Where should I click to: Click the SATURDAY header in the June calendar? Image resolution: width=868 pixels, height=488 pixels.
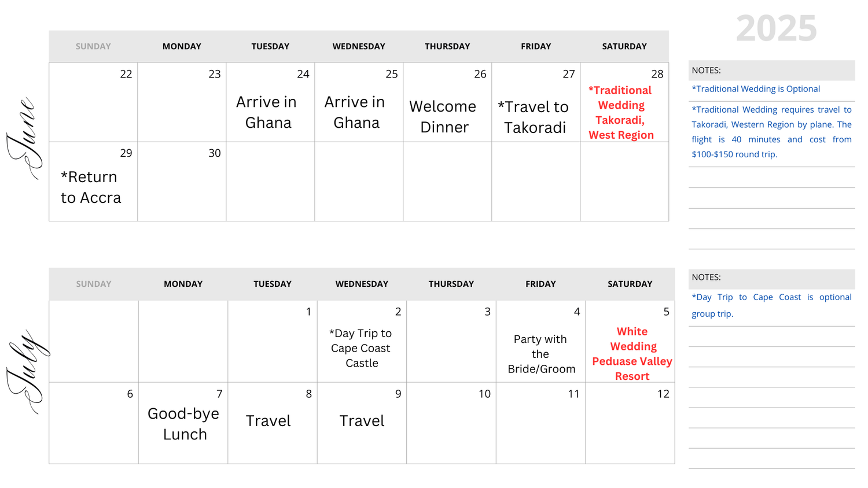624,46
